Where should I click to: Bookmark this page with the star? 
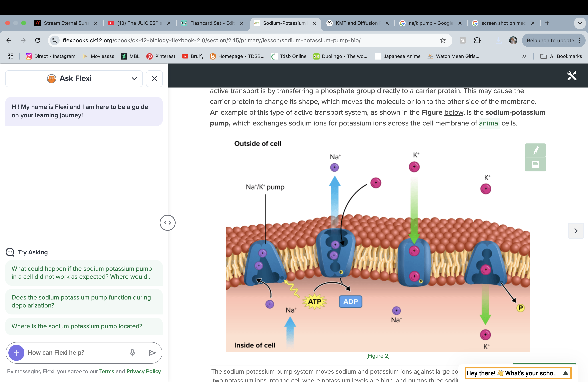[443, 41]
